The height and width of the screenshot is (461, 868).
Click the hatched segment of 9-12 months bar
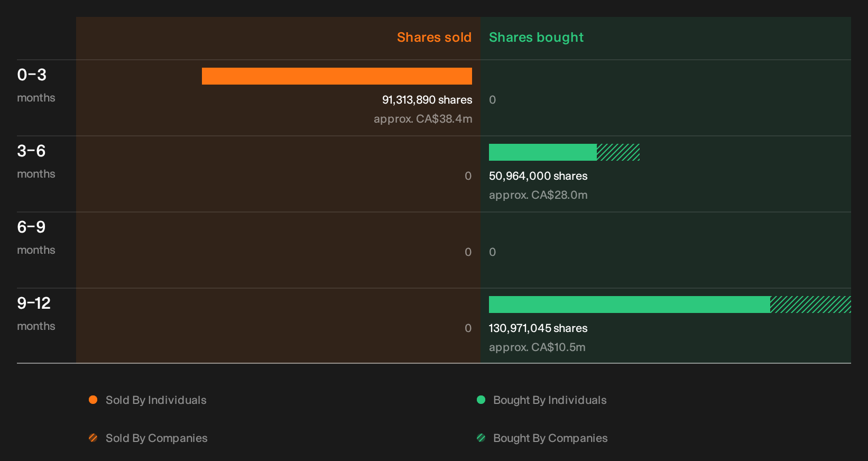point(810,305)
